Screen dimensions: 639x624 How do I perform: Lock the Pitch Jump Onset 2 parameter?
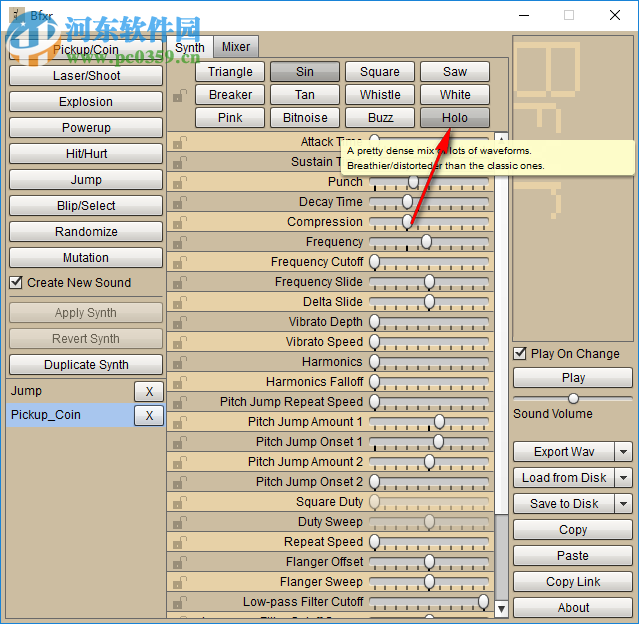[x=179, y=482]
